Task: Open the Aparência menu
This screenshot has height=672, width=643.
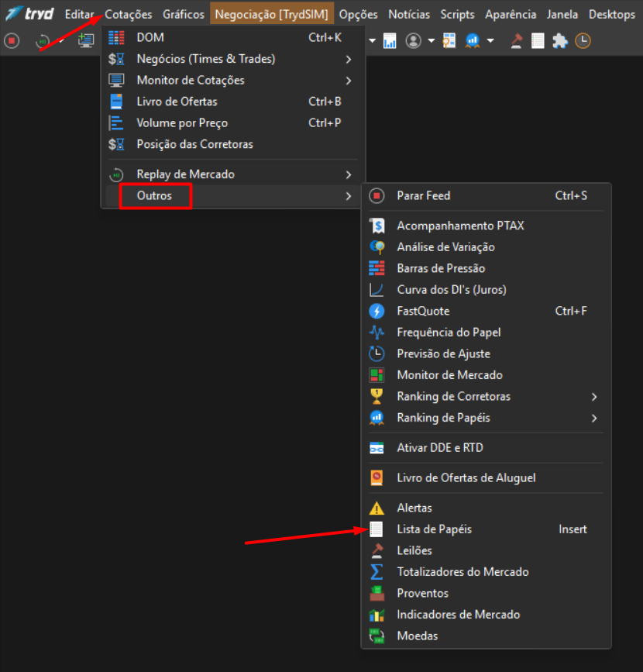Action: coord(511,15)
